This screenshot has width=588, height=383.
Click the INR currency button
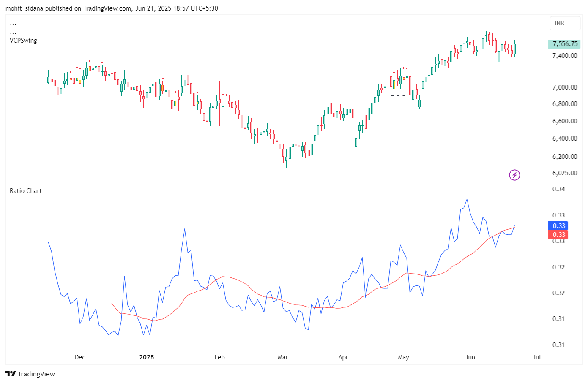pyautogui.click(x=565, y=23)
